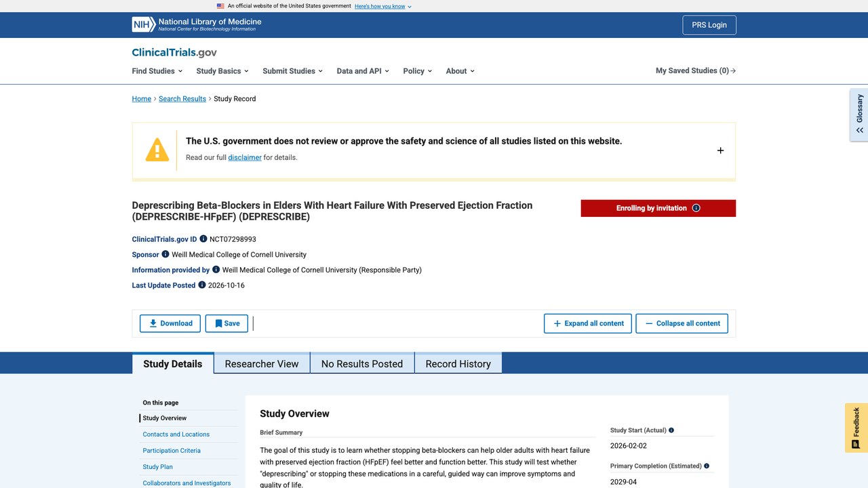Open the Glossary side panel

click(859, 114)
